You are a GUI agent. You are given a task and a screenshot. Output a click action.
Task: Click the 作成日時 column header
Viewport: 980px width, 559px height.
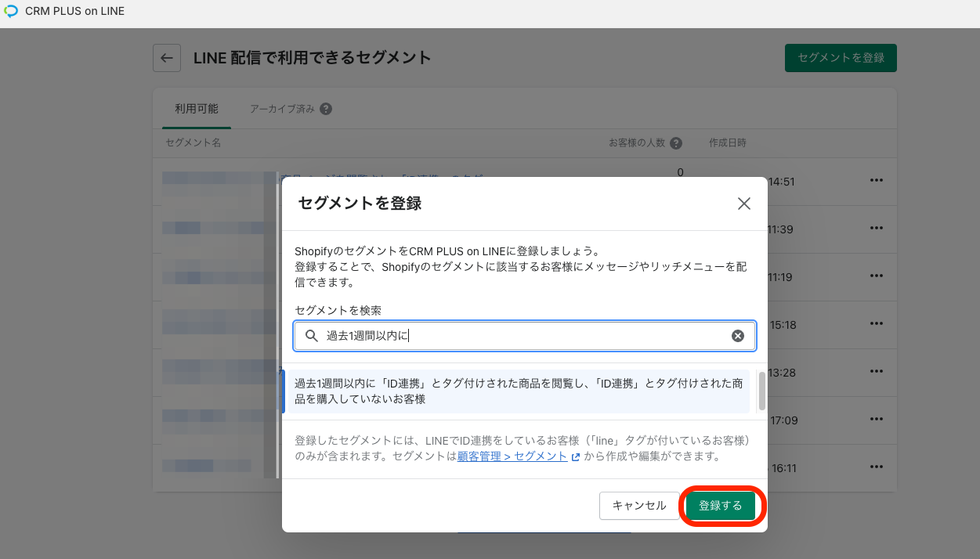pyautogui.click(x=728, y=143)
